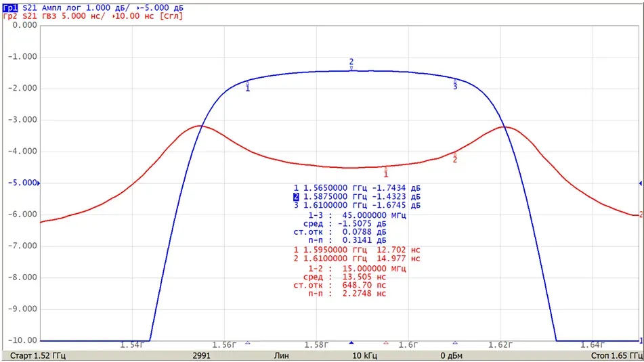Click the blue reference arrow on right edge
Image resolution: width=644 pixels, height=362 pixels.
click(x=641, y=183)
